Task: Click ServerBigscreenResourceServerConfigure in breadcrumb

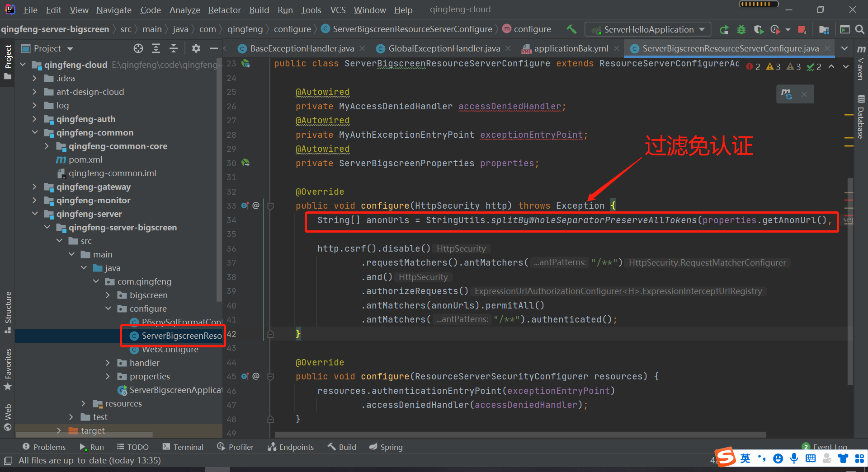Action: tap(412, 29)
